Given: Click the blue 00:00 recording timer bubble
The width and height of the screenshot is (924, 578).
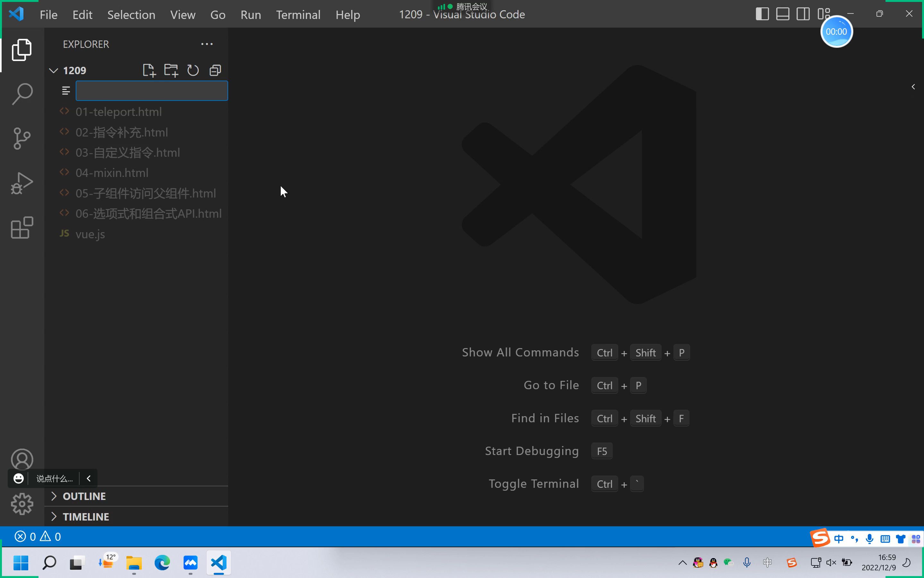Looking at the screenshot, I should point(836,31).
